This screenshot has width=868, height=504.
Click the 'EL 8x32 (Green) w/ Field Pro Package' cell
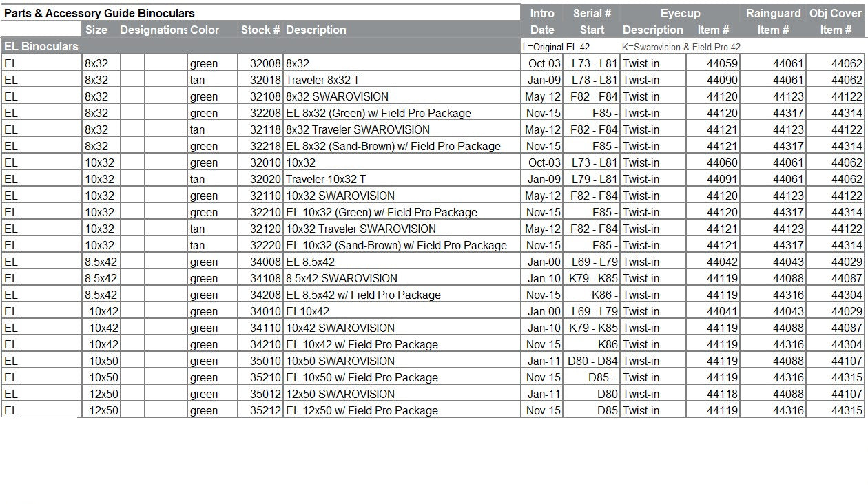click(x=378, y=113)
